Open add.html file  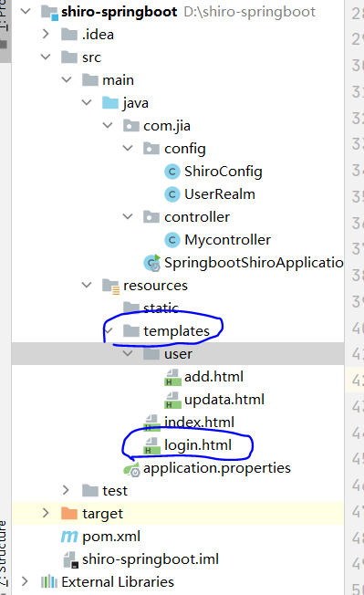213,377
